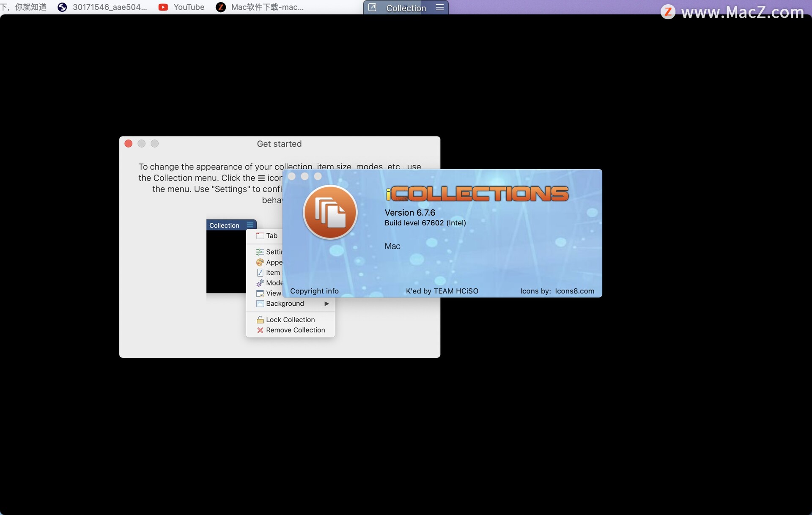Choose Tab in the sample menu
Image resolution: width=812 pixels, height=515 pixels.
(272, 236)
